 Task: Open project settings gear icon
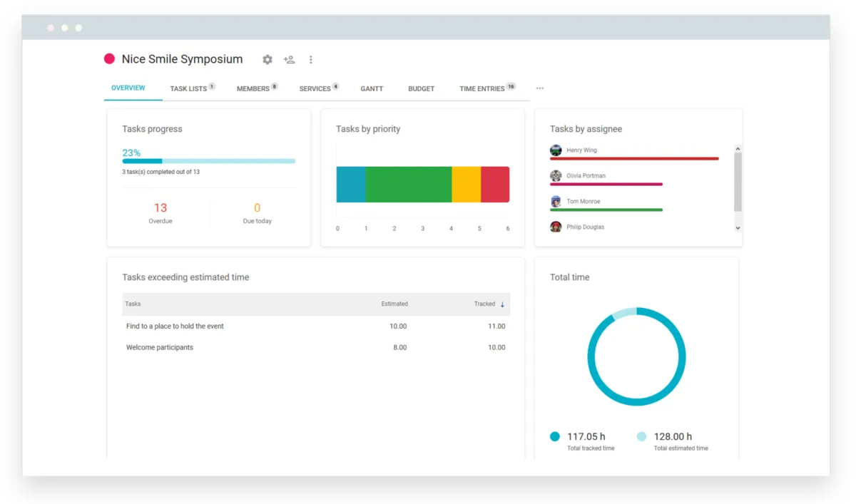267,60
